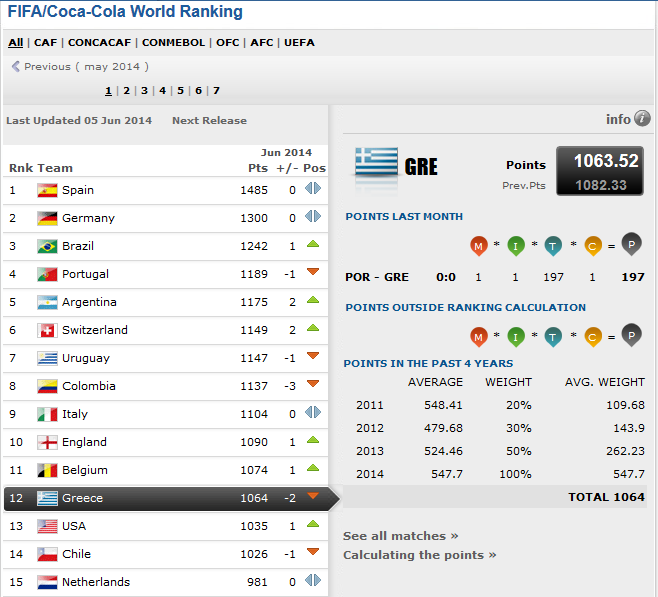Select the All confederations tab
The width and height of the screenshot is (658, 597).
click(16, 42)
